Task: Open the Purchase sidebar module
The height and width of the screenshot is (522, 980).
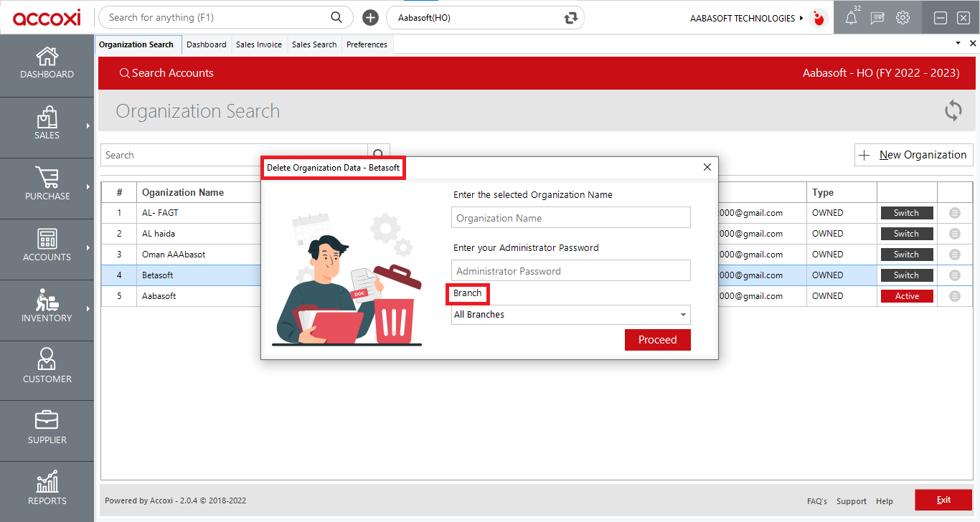Action: point(47,186)
